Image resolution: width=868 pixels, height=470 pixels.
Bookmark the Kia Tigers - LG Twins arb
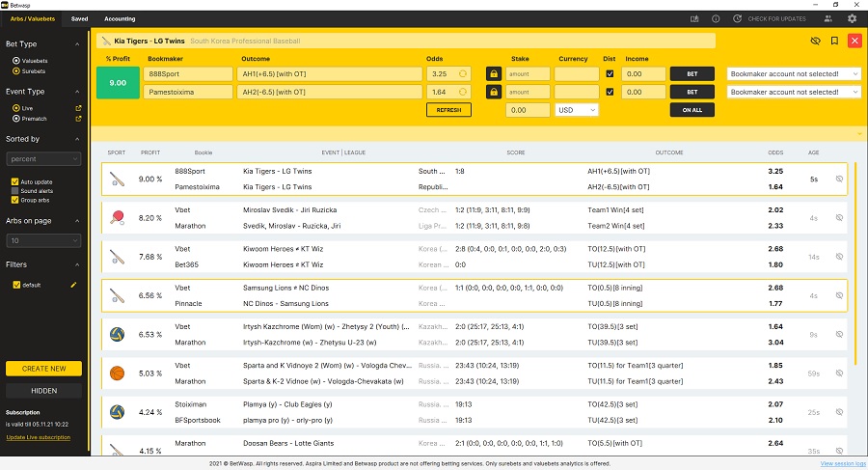click(x=834, y=41)
